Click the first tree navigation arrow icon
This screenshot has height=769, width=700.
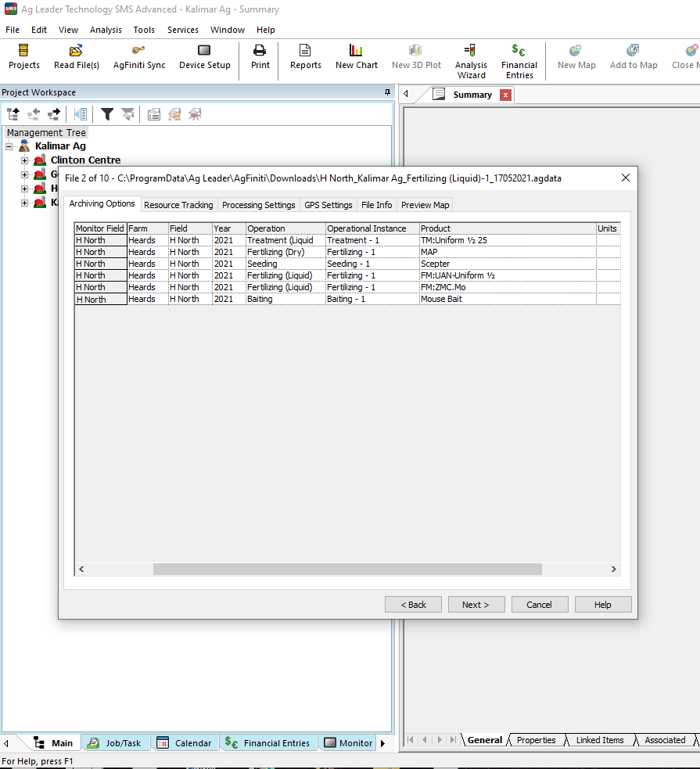[13, 114]
